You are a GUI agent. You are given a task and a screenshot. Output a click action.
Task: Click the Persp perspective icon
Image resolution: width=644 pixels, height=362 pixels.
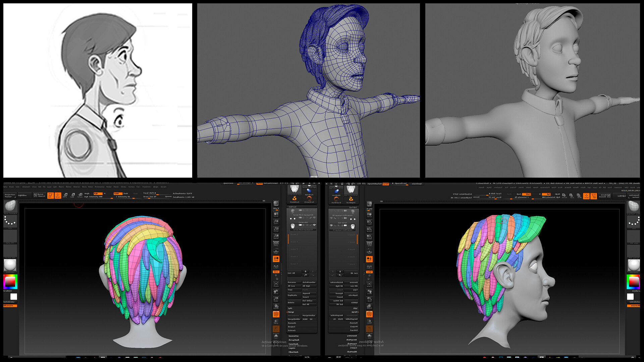(276, 243)
